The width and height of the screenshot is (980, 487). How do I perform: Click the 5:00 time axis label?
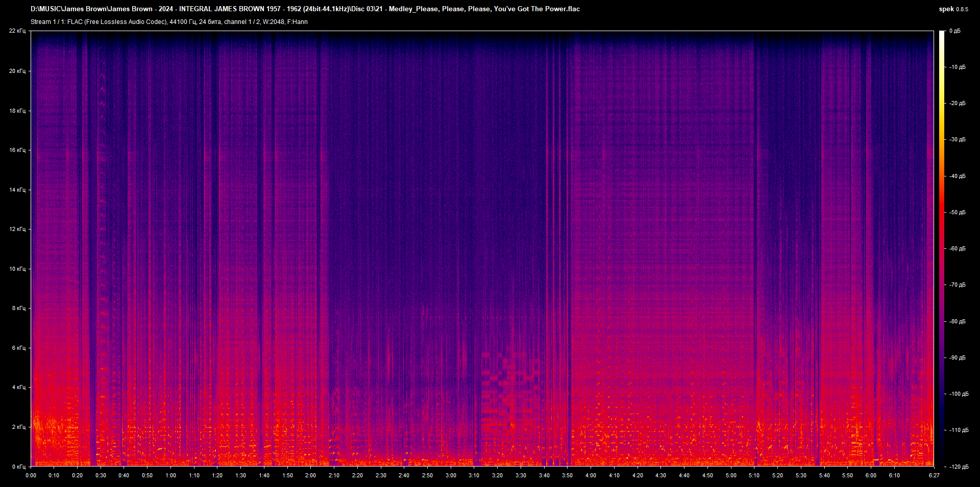point(731,475)
